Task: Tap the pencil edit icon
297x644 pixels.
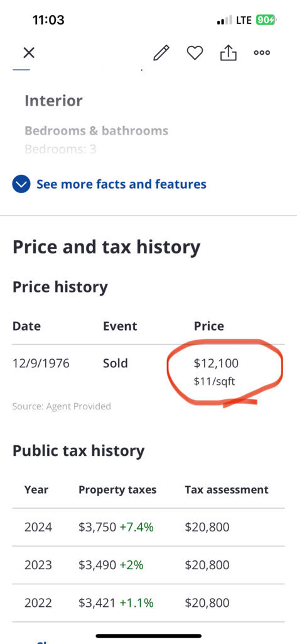Action: 161,53
